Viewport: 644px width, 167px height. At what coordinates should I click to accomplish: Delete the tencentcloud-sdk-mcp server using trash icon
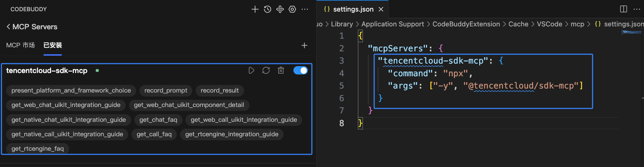[281, 70]
